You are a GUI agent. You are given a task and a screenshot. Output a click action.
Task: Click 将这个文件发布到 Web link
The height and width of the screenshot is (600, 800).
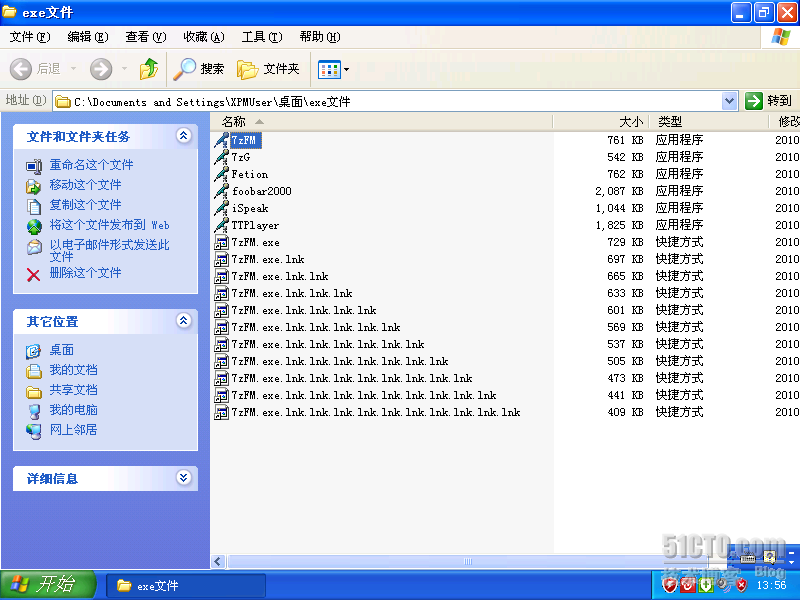109,224
